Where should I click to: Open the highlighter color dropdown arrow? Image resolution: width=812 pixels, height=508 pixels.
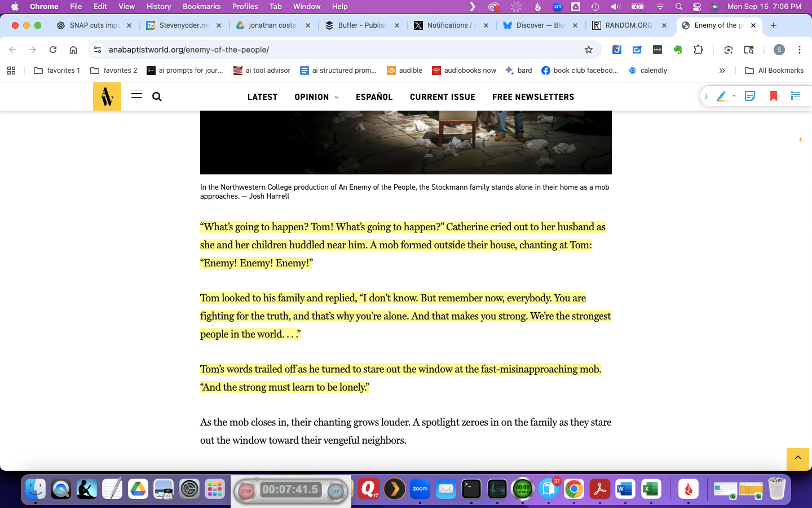click(734, 97)
